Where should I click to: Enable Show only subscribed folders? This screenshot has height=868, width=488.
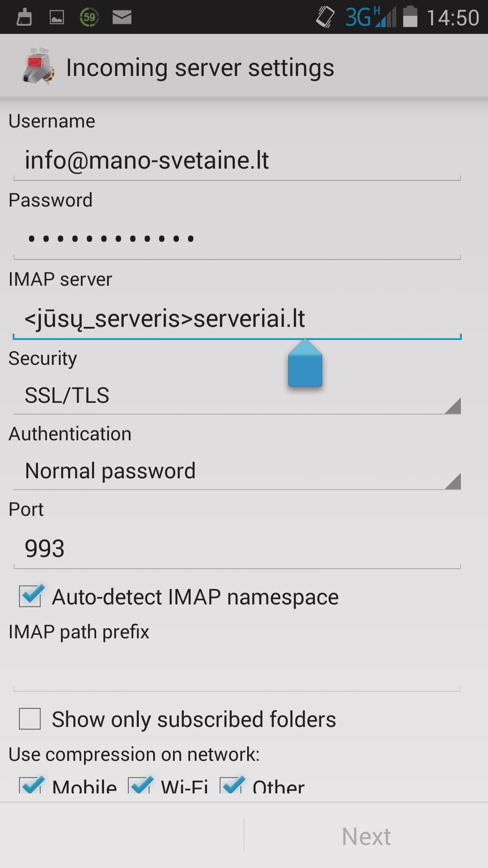tap(30, 719)
